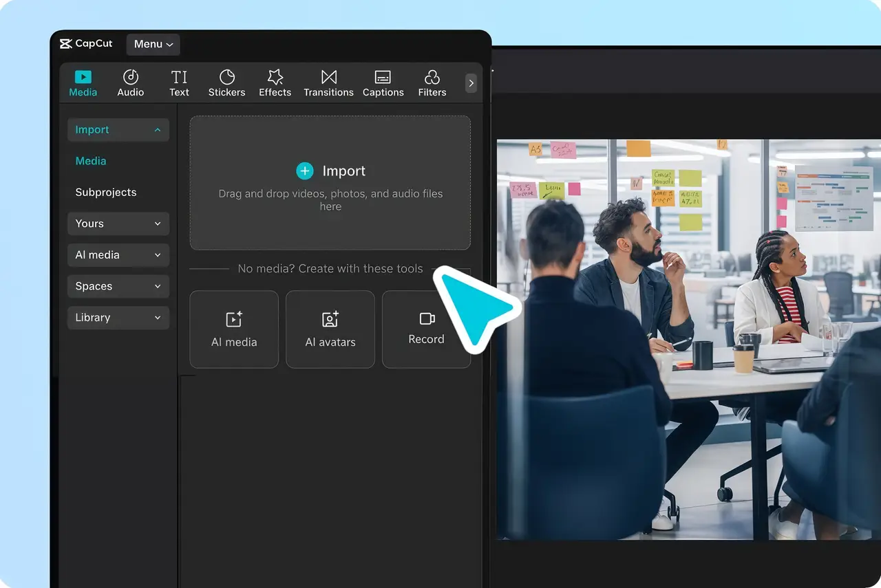881x588 pixels.
Task: Switch to the Media tab
Action: click(x=83, y=83)
